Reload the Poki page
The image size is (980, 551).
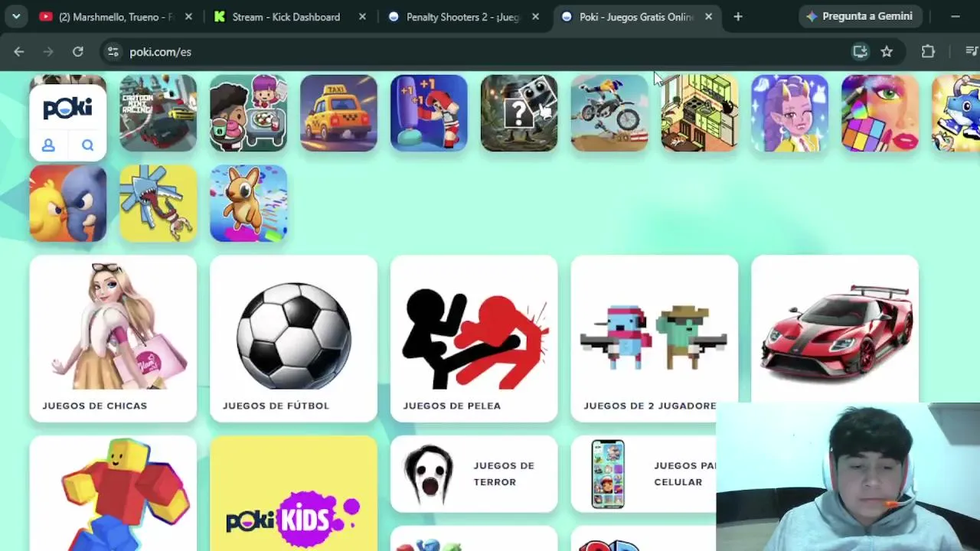77,51
